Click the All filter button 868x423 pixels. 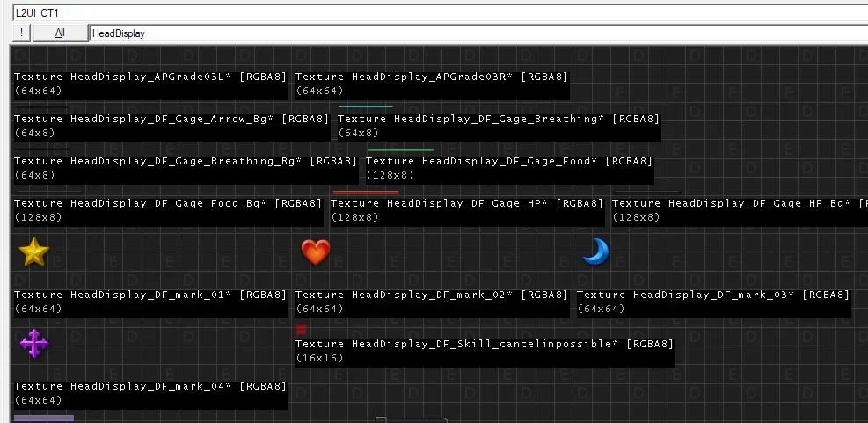(x=60, y=33)
